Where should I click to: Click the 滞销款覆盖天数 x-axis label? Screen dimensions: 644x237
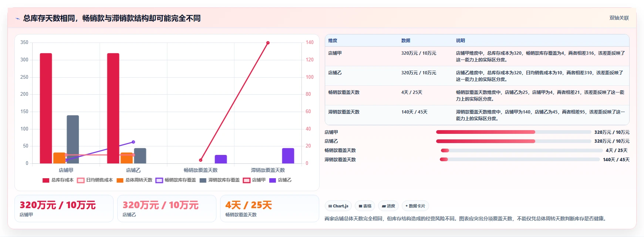coord(268,170)
